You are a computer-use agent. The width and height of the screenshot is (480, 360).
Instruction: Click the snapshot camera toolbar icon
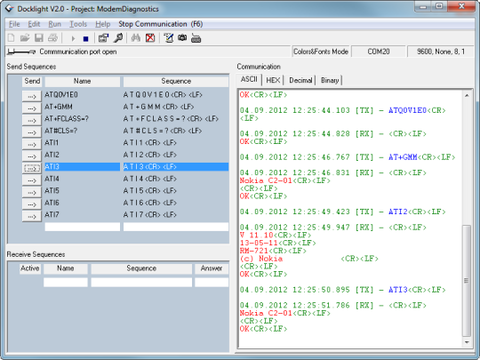(182, 38)
